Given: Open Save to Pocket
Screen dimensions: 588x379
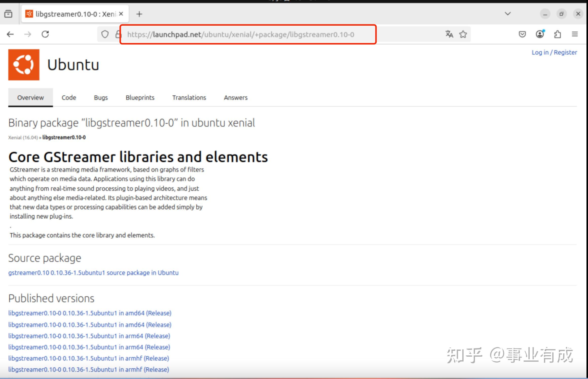Looking at the screenshot, I should point(522,34).
